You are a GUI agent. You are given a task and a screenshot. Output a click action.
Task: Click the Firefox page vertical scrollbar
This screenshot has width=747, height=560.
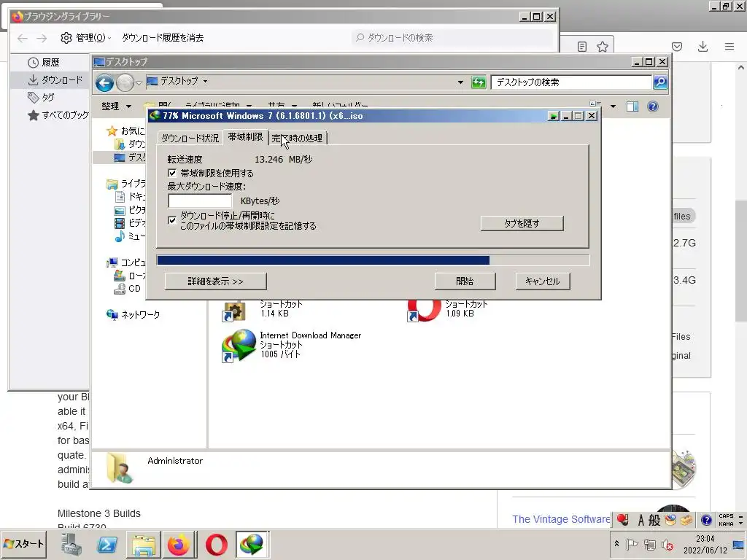(741, 261)
